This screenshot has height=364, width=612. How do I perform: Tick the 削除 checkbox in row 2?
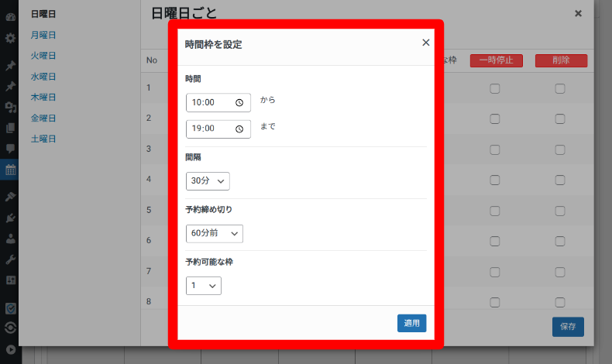pos(560,118)
